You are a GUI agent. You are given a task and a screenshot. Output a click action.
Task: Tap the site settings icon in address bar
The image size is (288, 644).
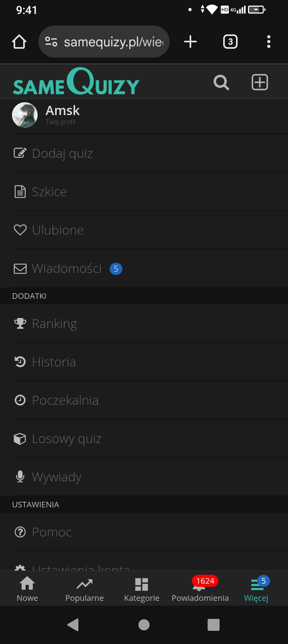[51, 42]
